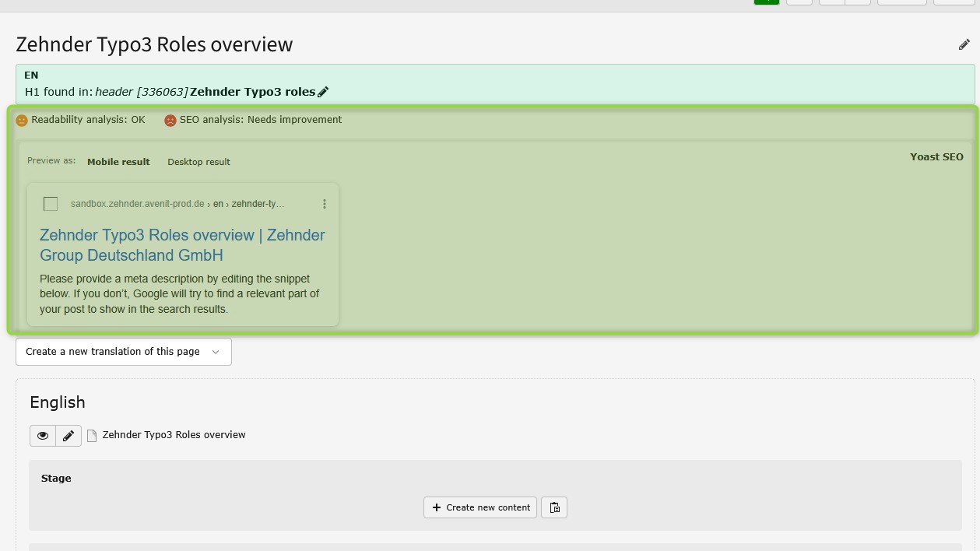Click the document icon before the page name
This screenshot has height=551, width=980.
pos(92,436)
